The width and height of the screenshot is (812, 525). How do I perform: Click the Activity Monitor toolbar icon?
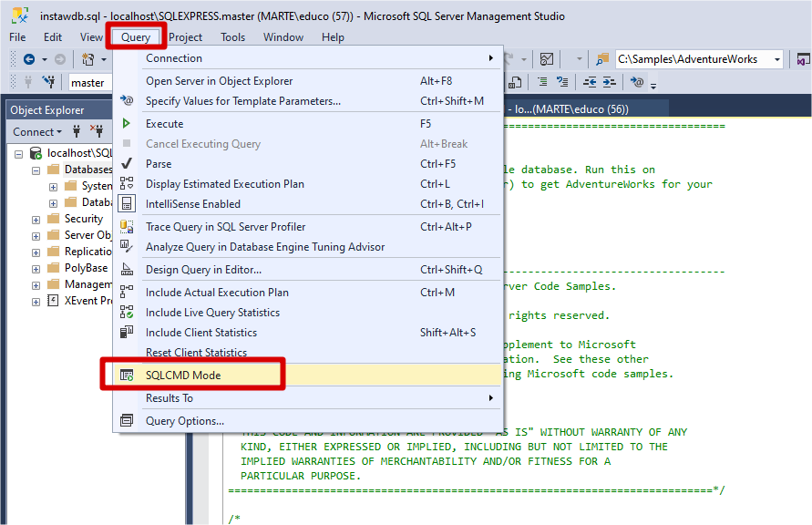click(546, 59)
